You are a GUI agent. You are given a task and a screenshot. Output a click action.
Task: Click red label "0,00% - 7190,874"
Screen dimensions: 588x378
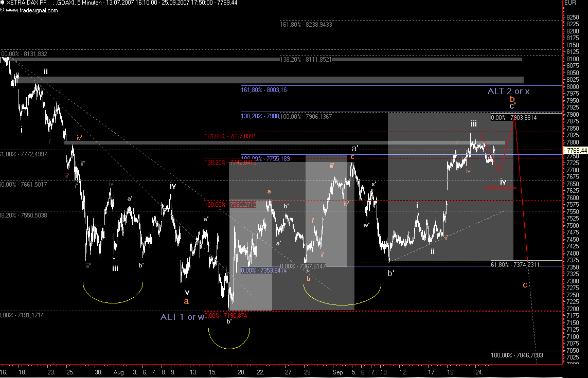(226, 316)
